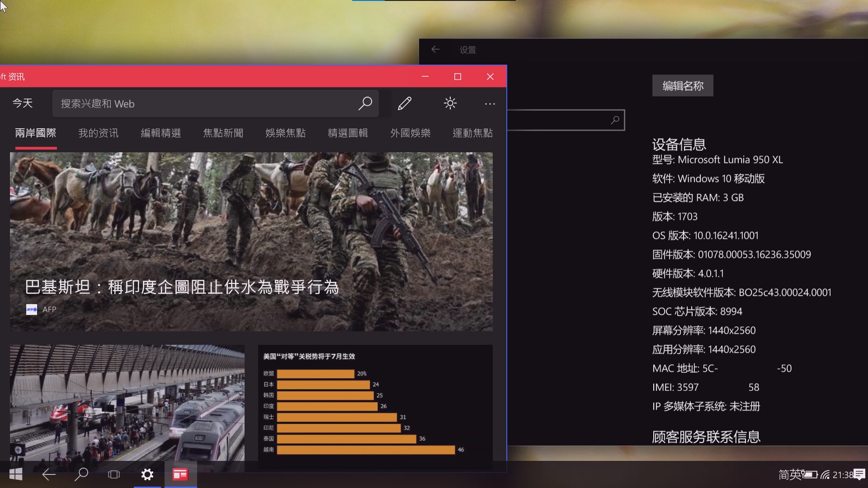Open the Pakistan India water headline article

182,287
